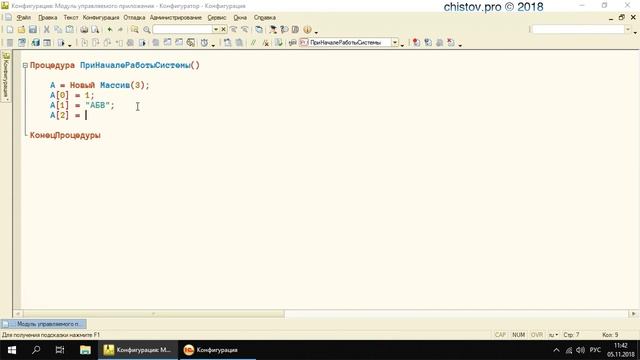Click the Open file folder icon
This screenshot has height=360, width=640.
point(21,29)
